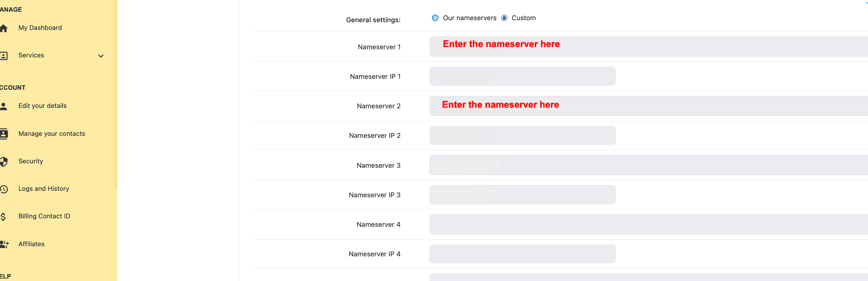Click the Affiliates add-person icon
The width and height of the screenshot is (868, 281).
click(x=4, y=244)
